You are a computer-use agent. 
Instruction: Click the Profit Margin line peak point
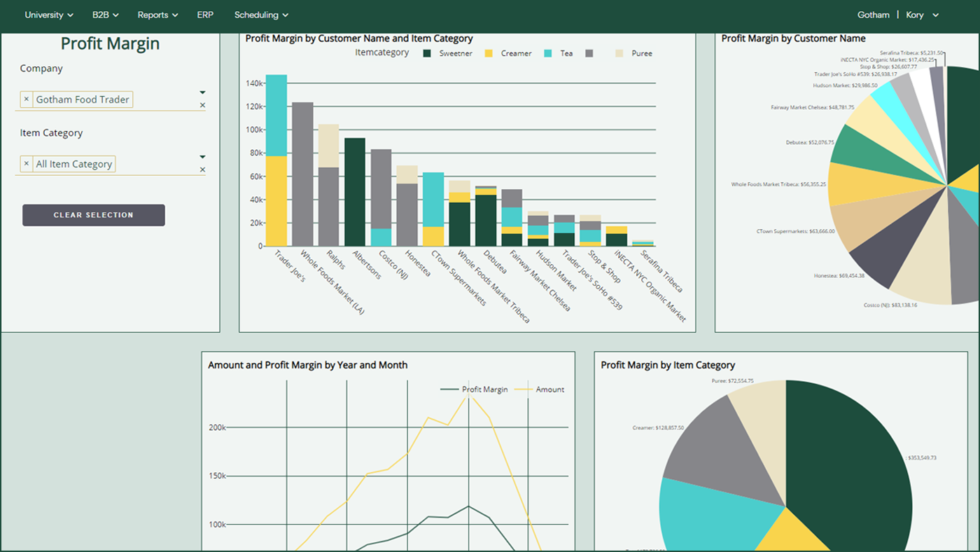(468, 506)
